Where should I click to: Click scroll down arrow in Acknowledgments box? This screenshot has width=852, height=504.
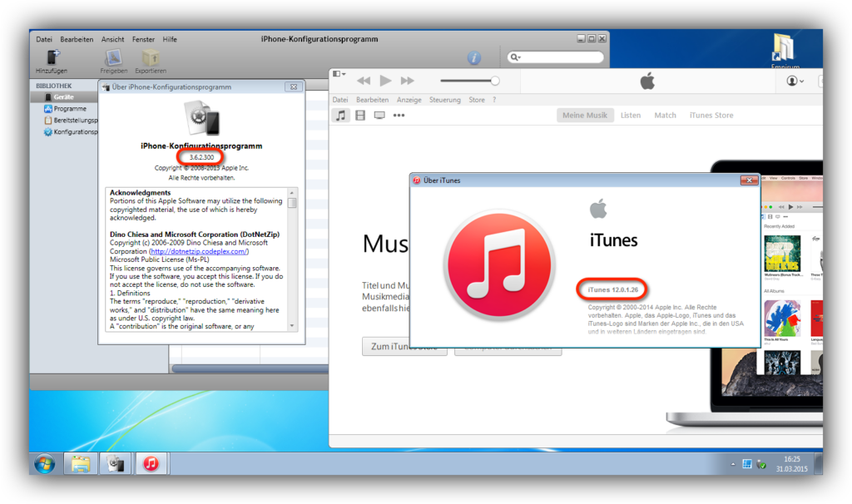292,326
